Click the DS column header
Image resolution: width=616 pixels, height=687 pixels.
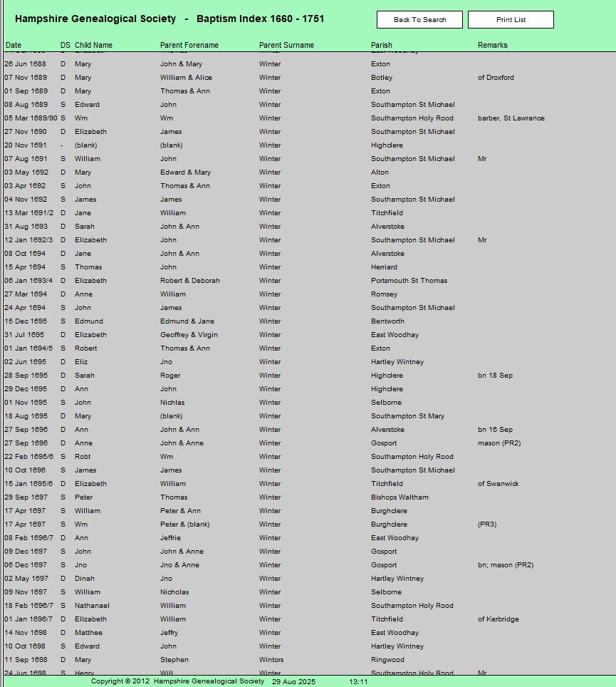pos(65,45)
